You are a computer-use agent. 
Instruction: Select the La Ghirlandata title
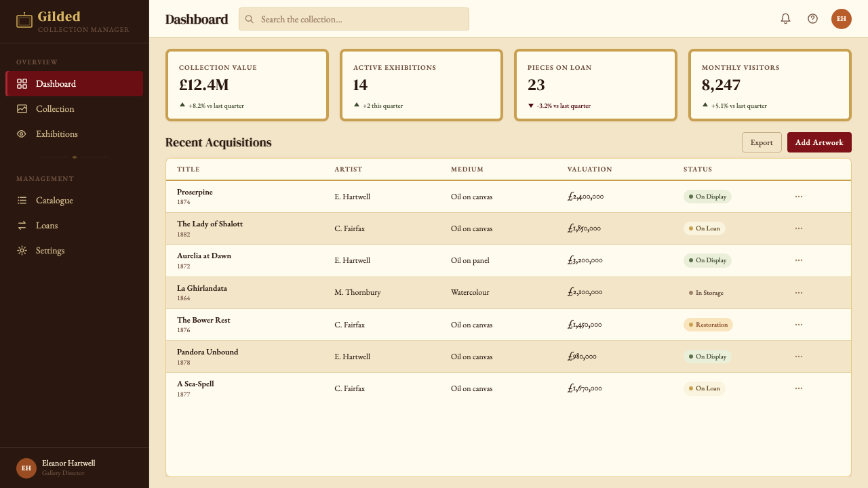(x=202, y=288)
